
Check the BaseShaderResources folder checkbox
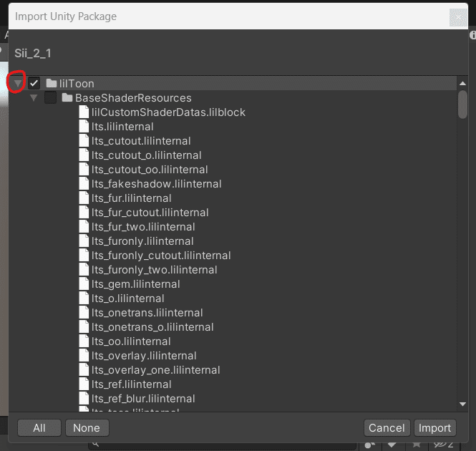click(x=50, y=97)
